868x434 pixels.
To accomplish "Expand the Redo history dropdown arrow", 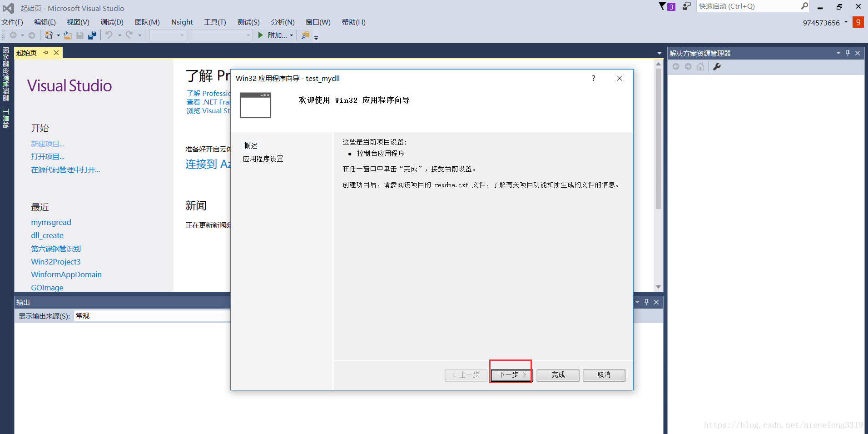I will (139, 35).
